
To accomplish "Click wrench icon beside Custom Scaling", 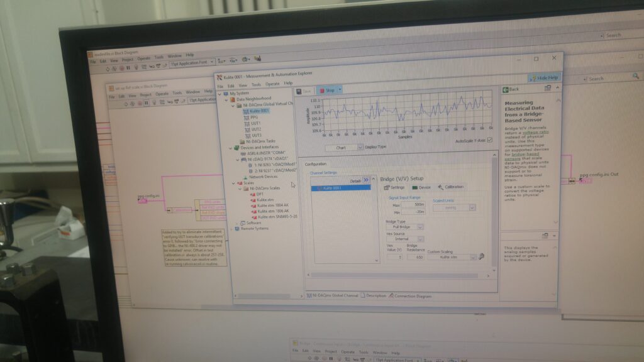I will click(481, 256).
